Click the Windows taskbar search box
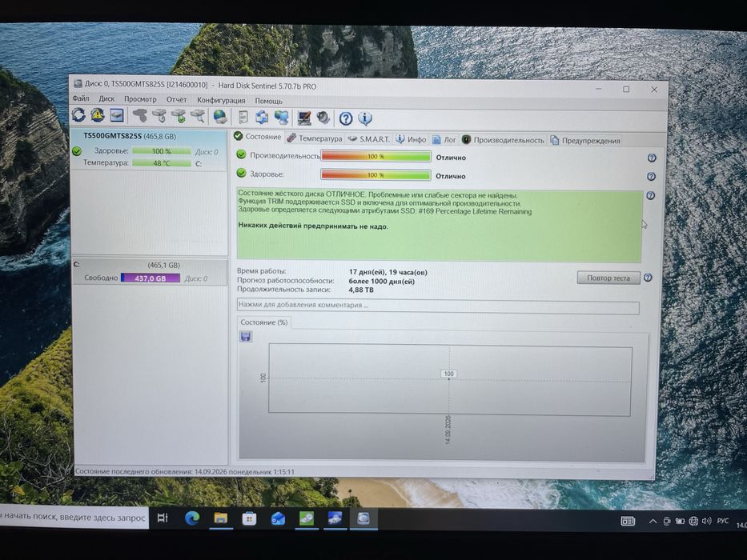Screen dimensions: 747x560 point(74,517)
